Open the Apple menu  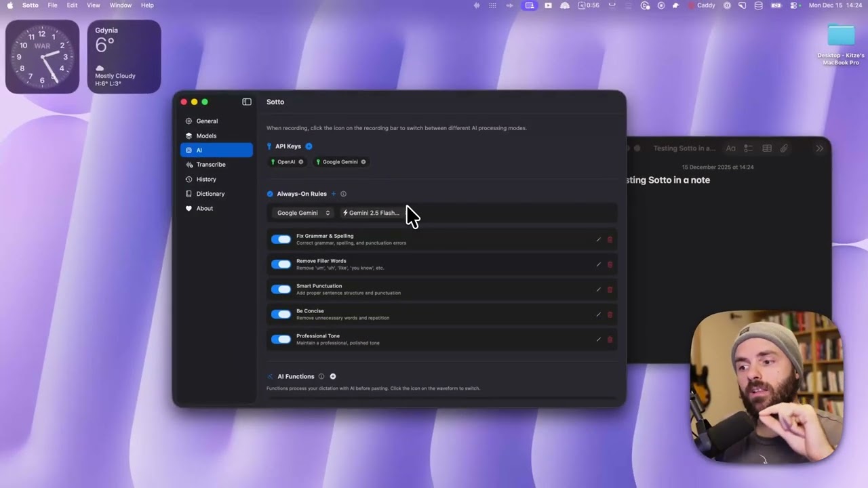(9, 5)
